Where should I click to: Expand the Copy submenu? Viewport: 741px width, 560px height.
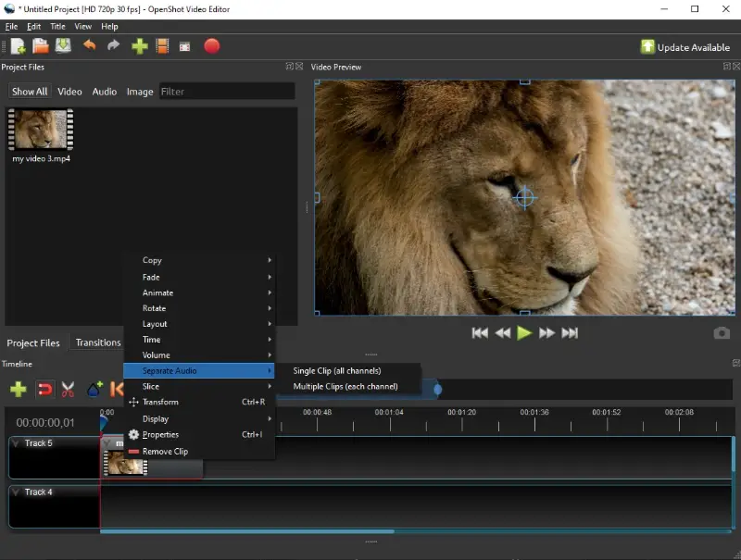(199, 260)
